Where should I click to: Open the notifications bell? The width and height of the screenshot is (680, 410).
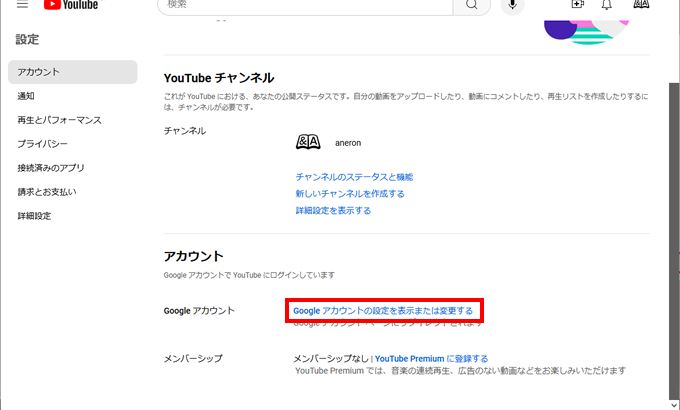(607, 4)
